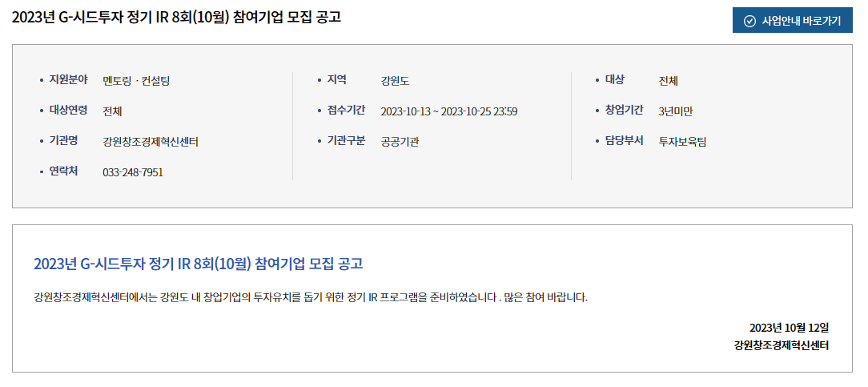The image size is (868, 387).
Task: Click the signature 강원창조경제혁신센터 at bottom right
Action: 782,346
